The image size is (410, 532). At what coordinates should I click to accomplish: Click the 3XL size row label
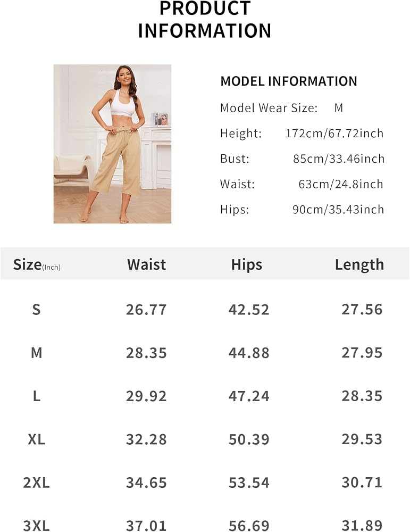point(36,526)
